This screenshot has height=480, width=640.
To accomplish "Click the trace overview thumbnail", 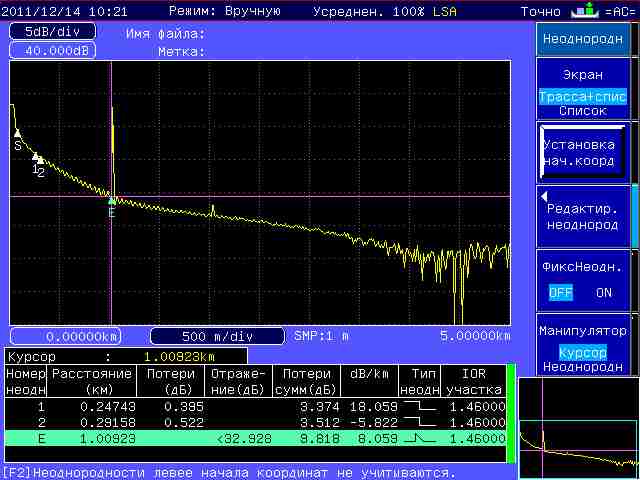I will pyautogui.click(x=578, y=422).
